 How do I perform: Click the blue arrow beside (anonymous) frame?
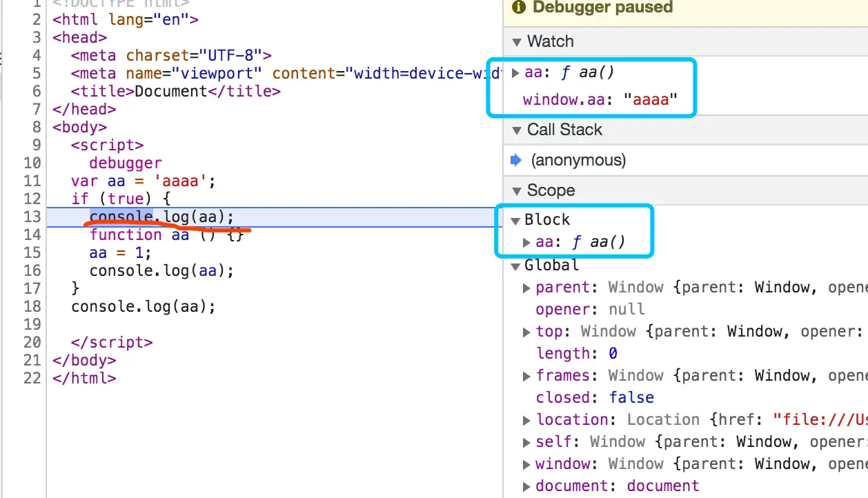pos(515,159)
